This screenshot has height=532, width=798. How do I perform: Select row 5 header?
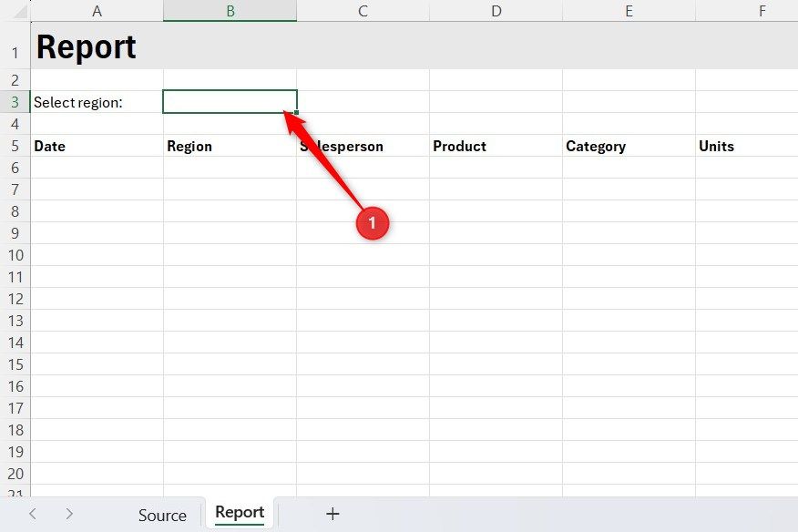pyautogui.click(x=15, y=146)
